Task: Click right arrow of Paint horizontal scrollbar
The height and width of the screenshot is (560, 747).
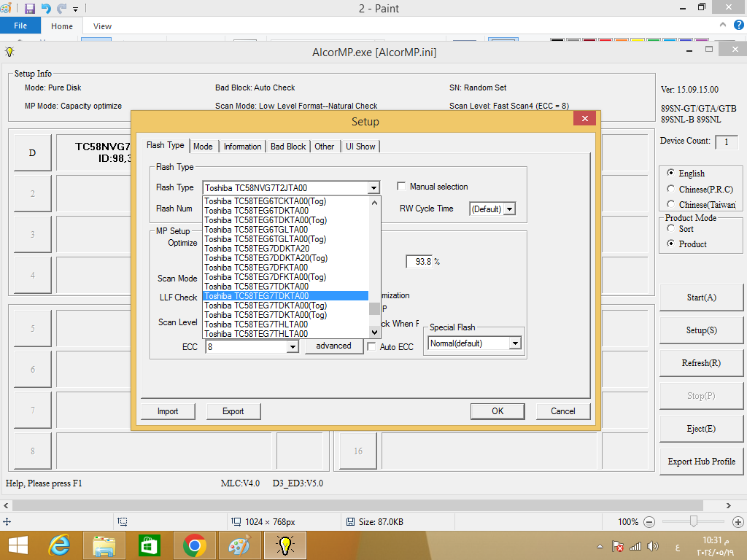Action: click(729, 505)
